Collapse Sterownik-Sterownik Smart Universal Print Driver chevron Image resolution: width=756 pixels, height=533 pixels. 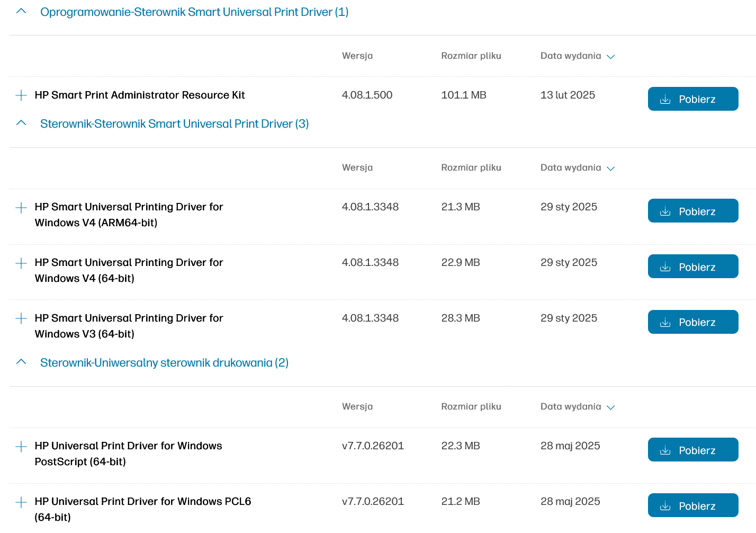click(21, 123)
